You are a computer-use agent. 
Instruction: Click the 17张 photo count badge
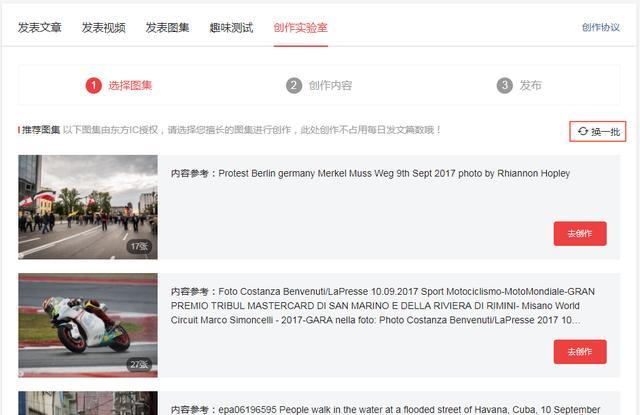(x=139, y=246)
